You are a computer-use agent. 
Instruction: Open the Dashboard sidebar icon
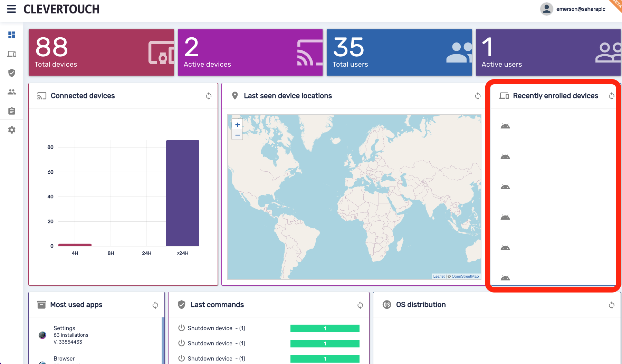[12, 35]
